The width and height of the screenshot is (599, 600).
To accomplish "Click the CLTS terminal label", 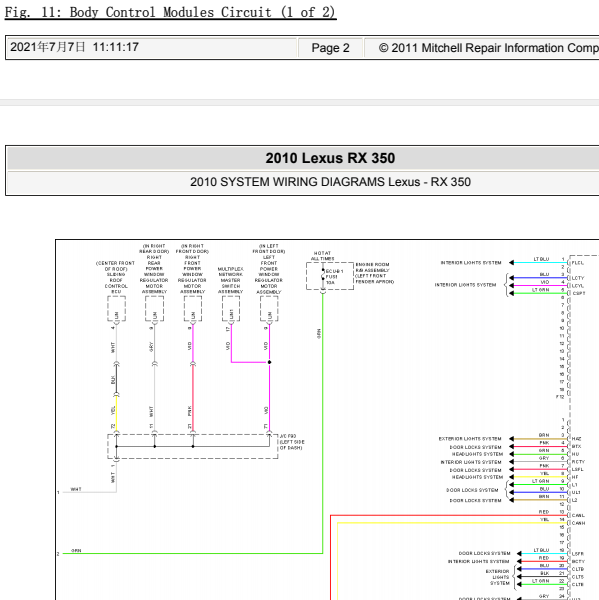I will [x=578, y=577].
